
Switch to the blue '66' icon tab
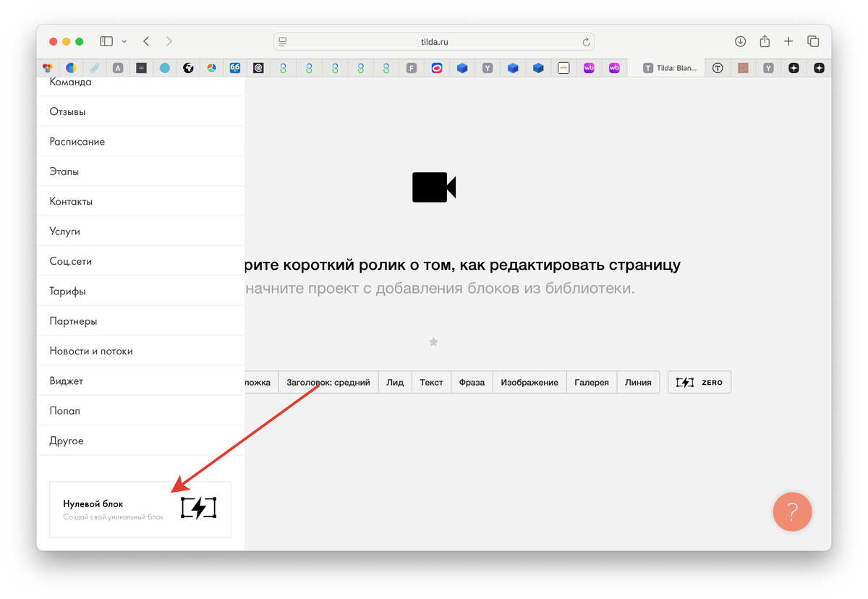pos(235,68)
